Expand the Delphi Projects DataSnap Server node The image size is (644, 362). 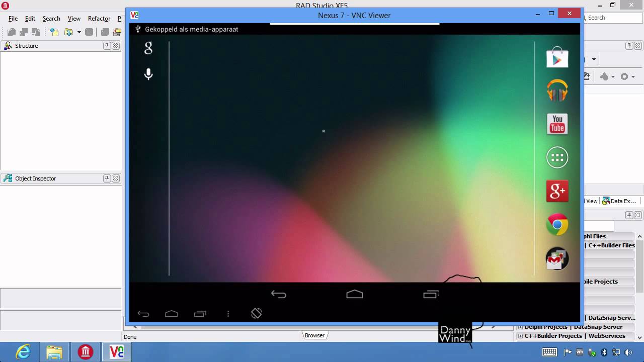tap(521, 327)
